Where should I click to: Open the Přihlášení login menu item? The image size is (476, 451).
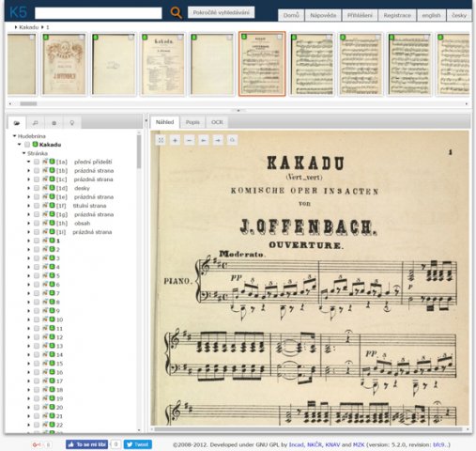point(360,15)
